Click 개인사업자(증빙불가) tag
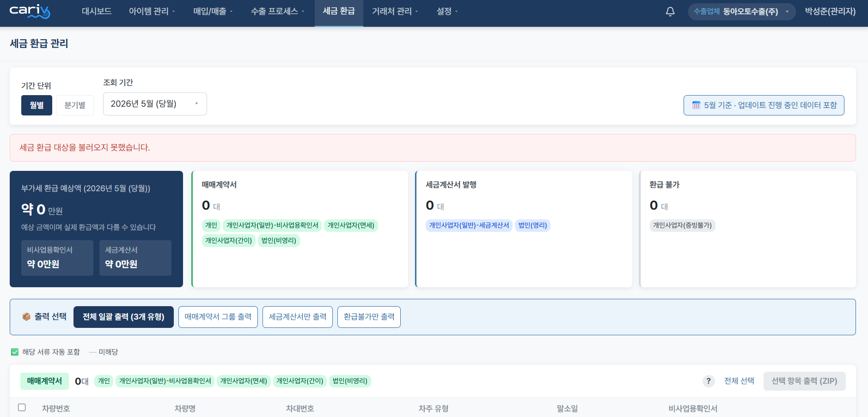 [x=682, y=225]
